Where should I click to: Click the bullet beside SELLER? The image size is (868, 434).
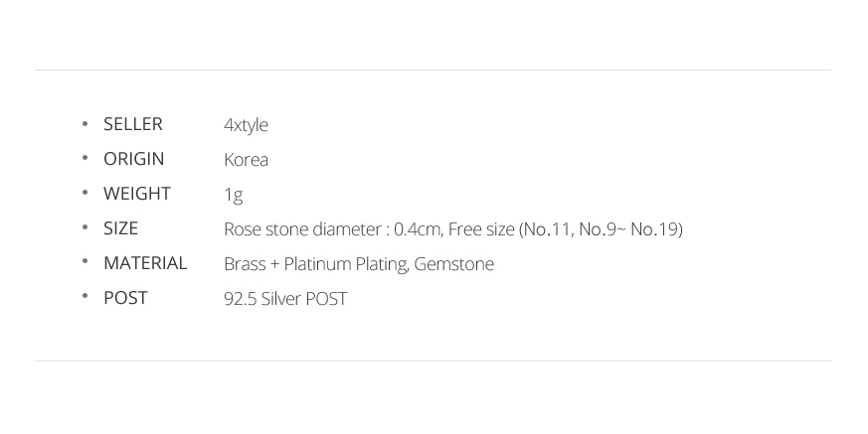click(86, 124)
